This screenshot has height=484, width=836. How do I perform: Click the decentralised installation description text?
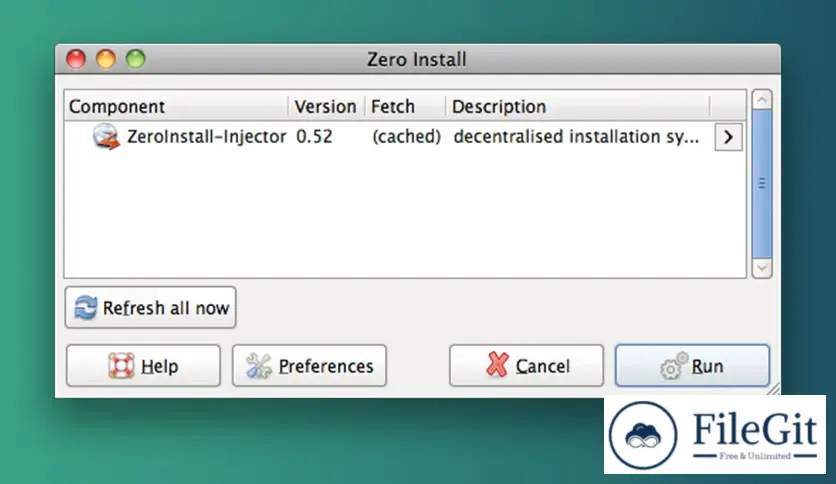coord(576,136)
